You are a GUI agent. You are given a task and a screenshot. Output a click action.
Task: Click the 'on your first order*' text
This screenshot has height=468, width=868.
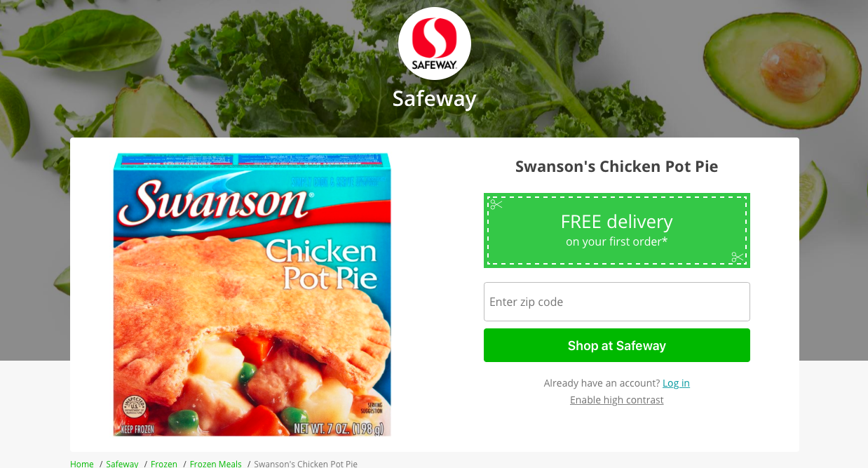(617, 241)
